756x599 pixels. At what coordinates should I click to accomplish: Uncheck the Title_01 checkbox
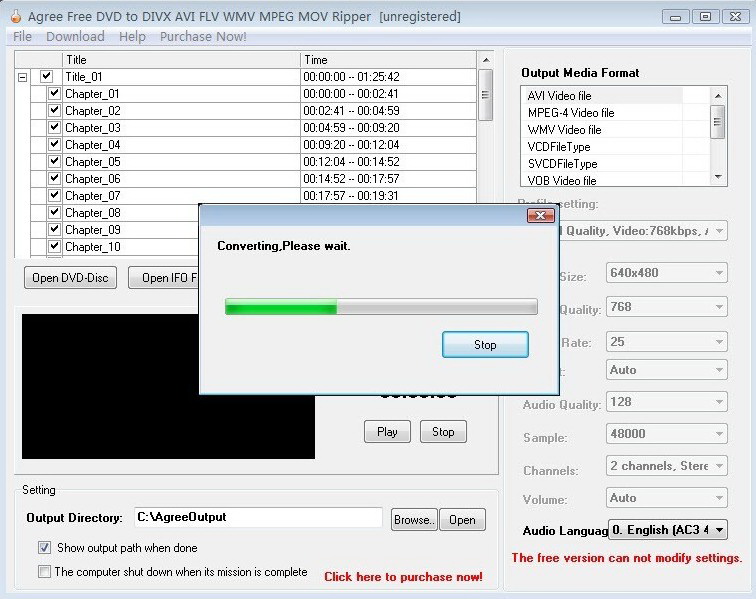point(46,76)
